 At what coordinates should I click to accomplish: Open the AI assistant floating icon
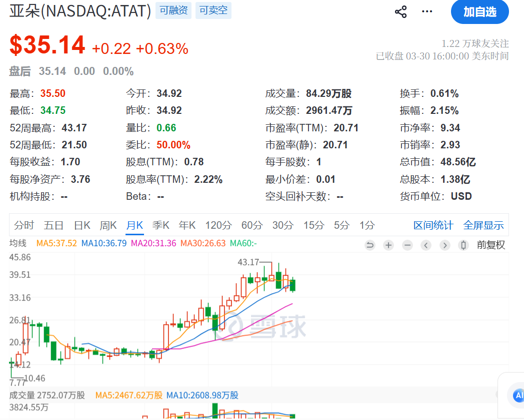[x=518, y=396]
